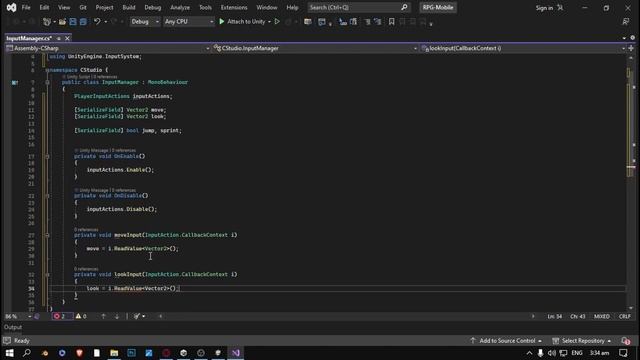Open the Any CPU platform dropdown
This screenshot has height=360, width=640.
pos(189,22)
